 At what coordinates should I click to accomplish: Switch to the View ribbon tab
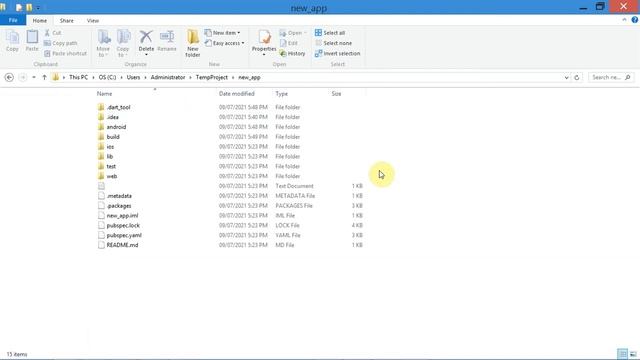(93, 20)
